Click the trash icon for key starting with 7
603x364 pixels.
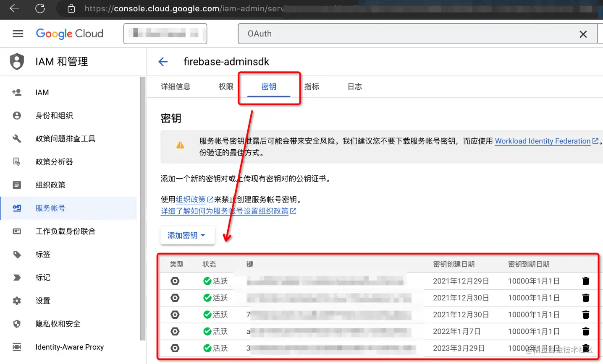click(586, 315)
